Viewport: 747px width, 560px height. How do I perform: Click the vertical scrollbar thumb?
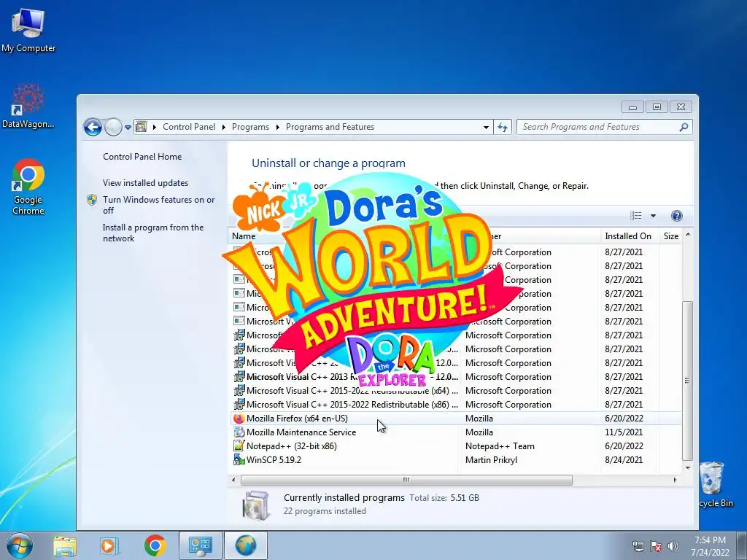[687, 381]
